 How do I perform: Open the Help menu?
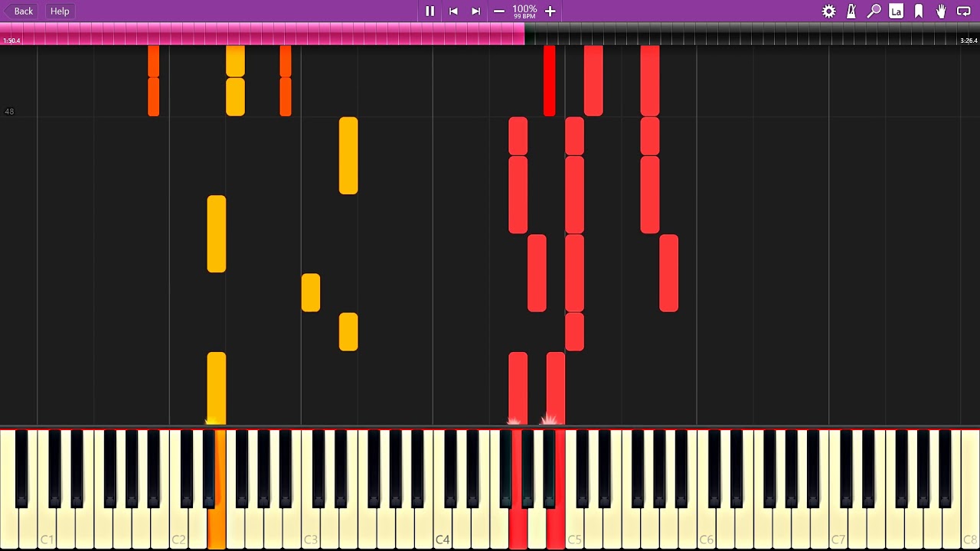click(x=60, y=11)
